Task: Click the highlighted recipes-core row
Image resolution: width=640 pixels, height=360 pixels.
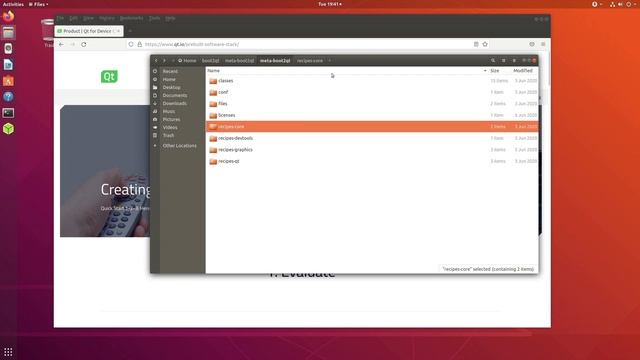Action: click(x=372, y=127)
